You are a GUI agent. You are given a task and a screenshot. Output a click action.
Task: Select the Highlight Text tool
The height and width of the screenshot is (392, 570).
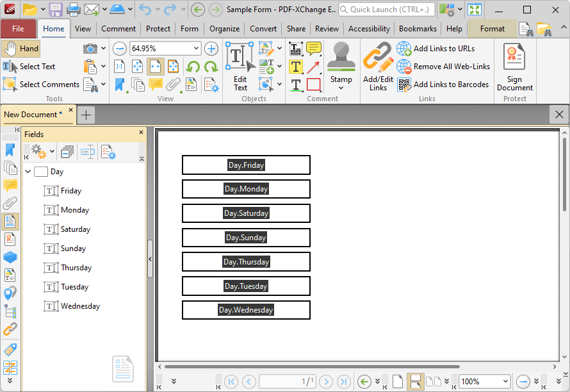pyautogui.click(x=296, y=67)
